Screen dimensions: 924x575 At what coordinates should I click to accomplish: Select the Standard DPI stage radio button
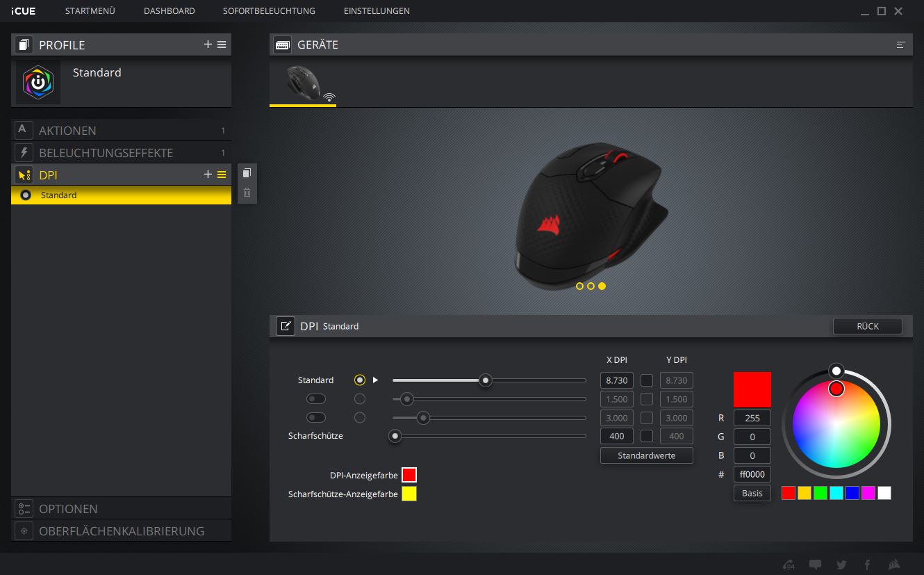point(359,380)
